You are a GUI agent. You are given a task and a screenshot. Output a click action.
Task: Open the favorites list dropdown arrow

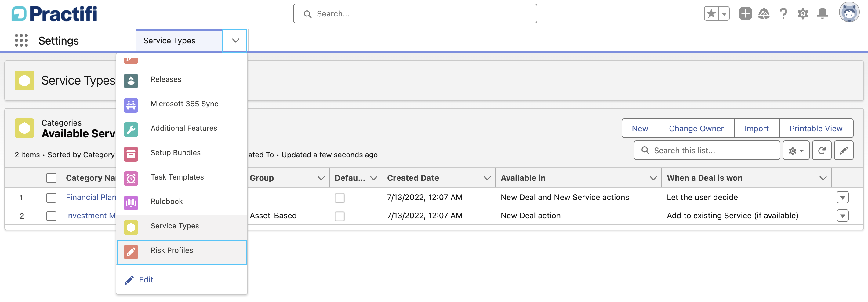coord(724,14)
